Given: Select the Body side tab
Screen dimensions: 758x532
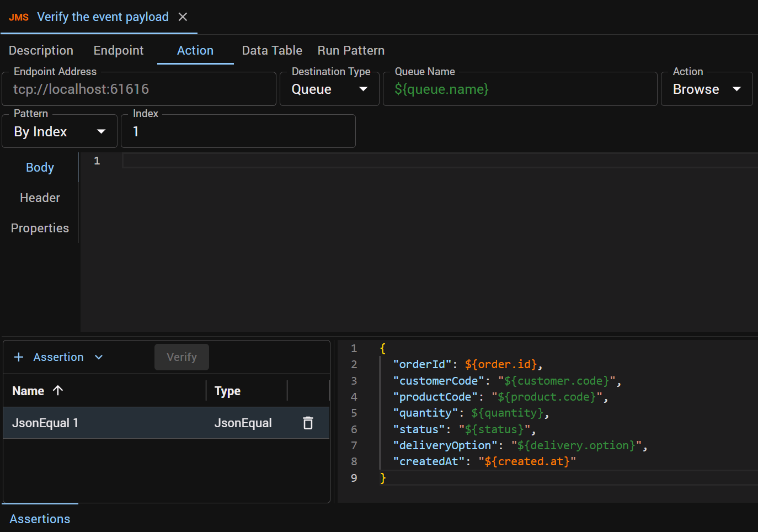Looking at the screenshot, I should coord(40,167).
